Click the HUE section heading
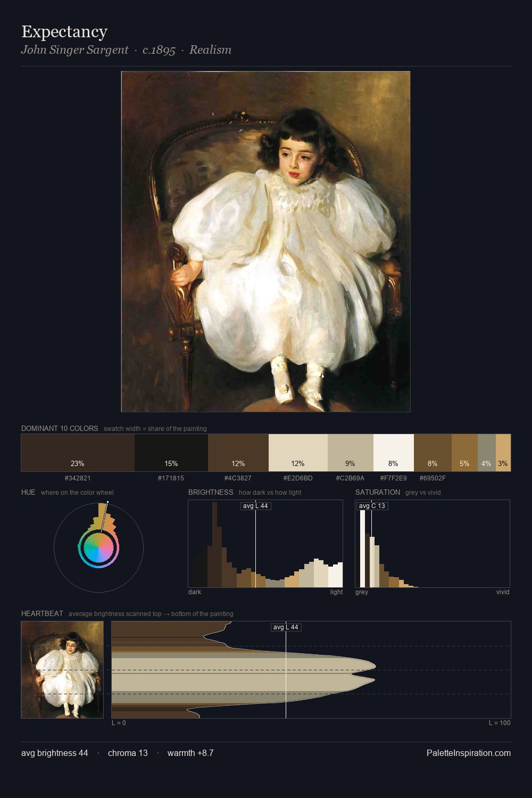Screen dimensions: 532x798 click(28, 492)
